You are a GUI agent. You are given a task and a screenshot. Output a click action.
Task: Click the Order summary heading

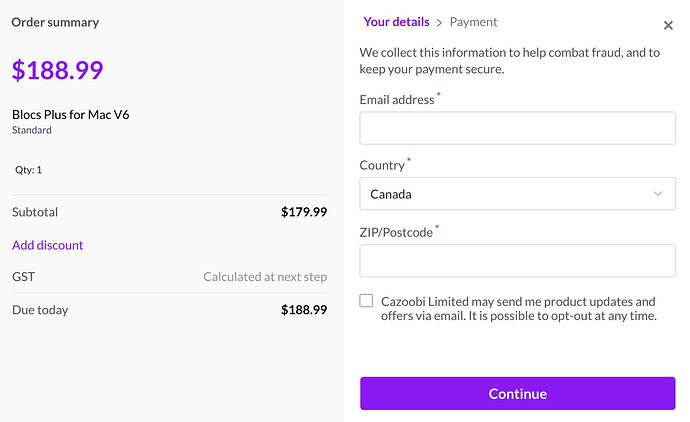tap(55, 22)
